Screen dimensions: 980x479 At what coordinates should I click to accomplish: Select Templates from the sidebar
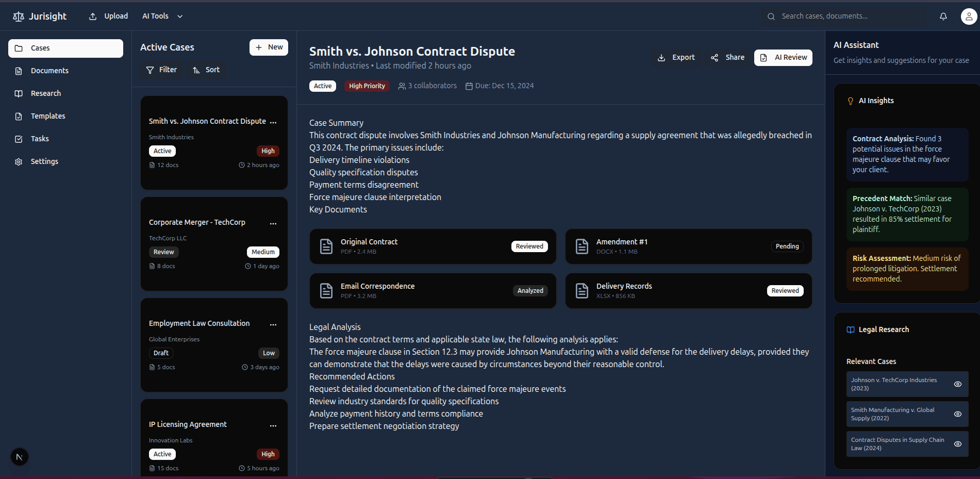click(47, 116)
